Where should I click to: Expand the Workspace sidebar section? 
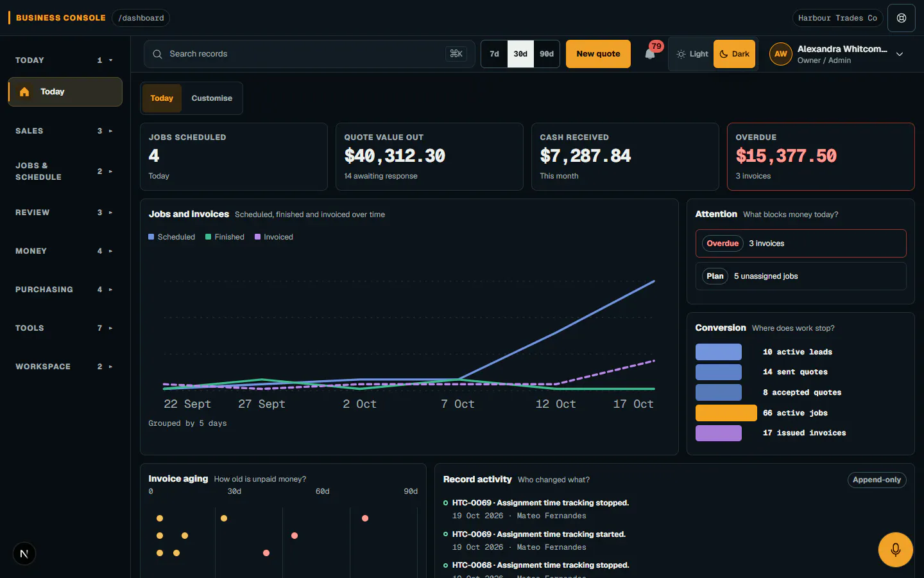[x=64, y=367]
